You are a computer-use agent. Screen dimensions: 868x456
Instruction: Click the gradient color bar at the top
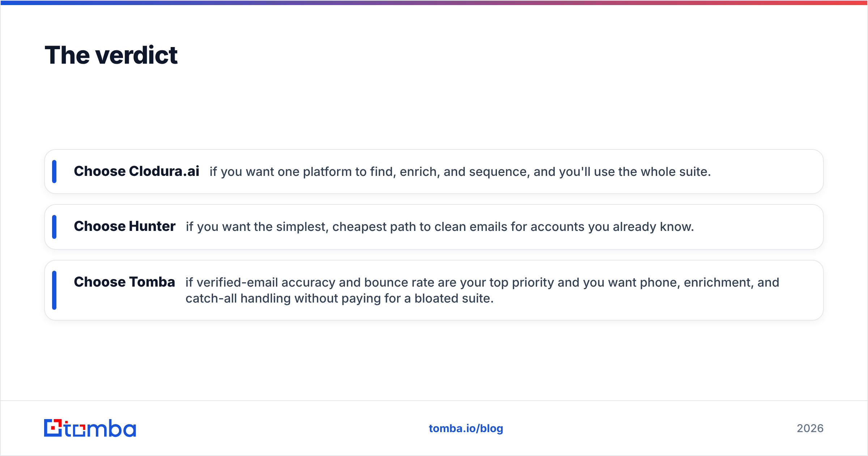[434, 3]
